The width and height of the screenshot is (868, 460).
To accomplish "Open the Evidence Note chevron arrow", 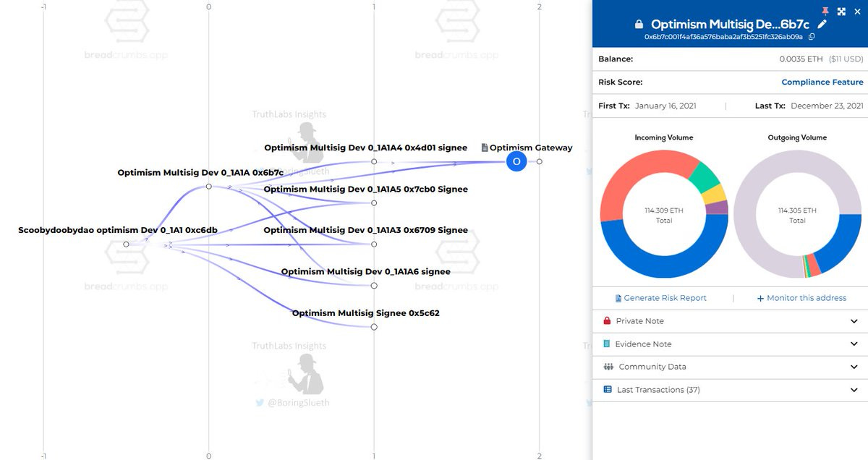I will tap(854, 344).
